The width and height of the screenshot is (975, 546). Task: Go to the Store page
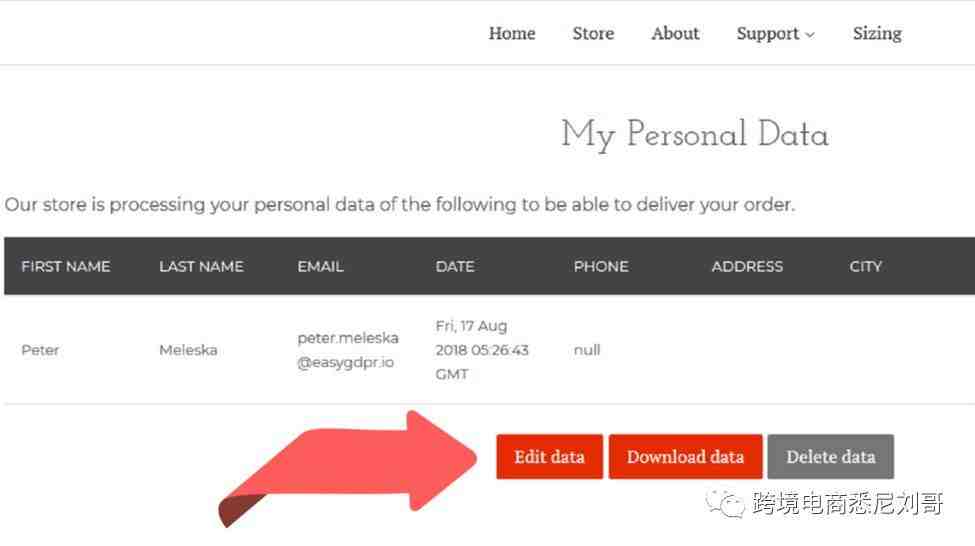tap(593, 33)
